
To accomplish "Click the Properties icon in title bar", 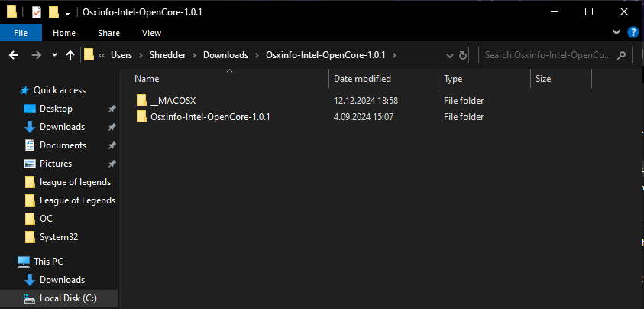I will coord(36,12).
